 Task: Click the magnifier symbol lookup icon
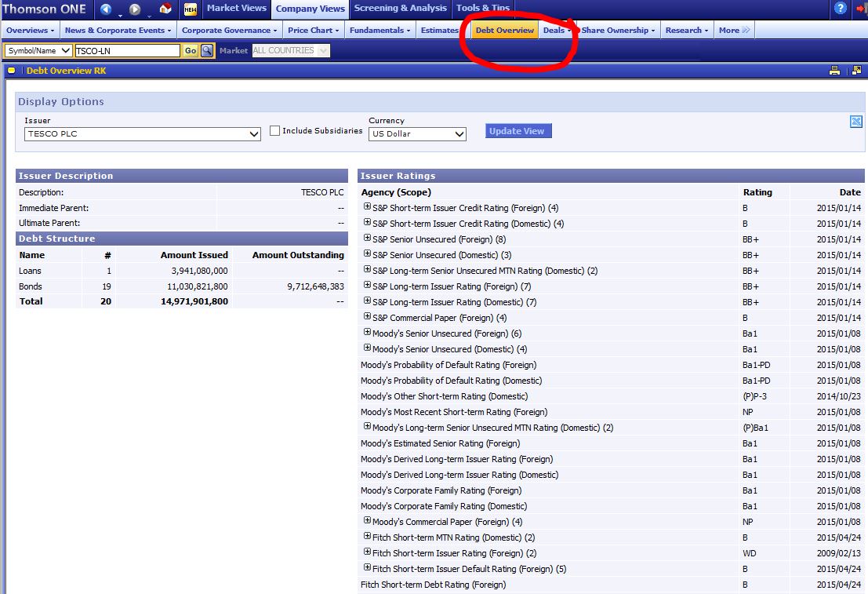coord(207,50)
